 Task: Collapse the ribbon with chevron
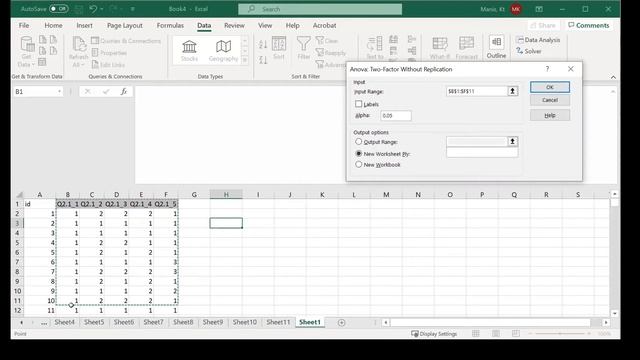point(613,77)
